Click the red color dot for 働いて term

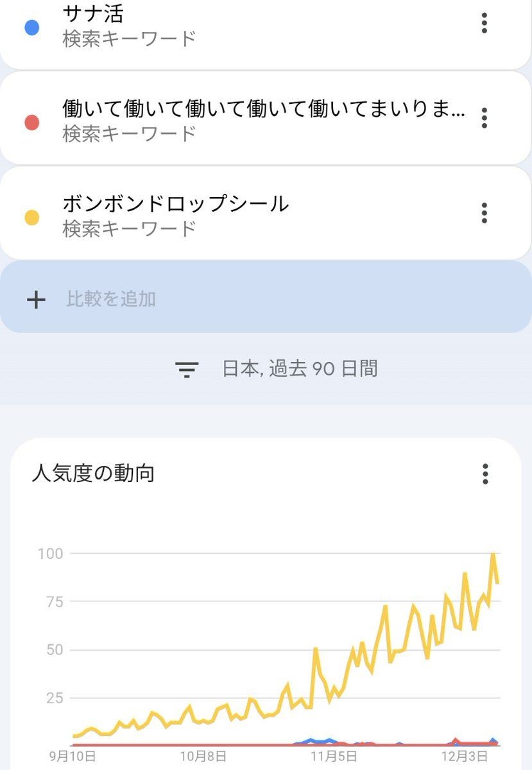31,123
